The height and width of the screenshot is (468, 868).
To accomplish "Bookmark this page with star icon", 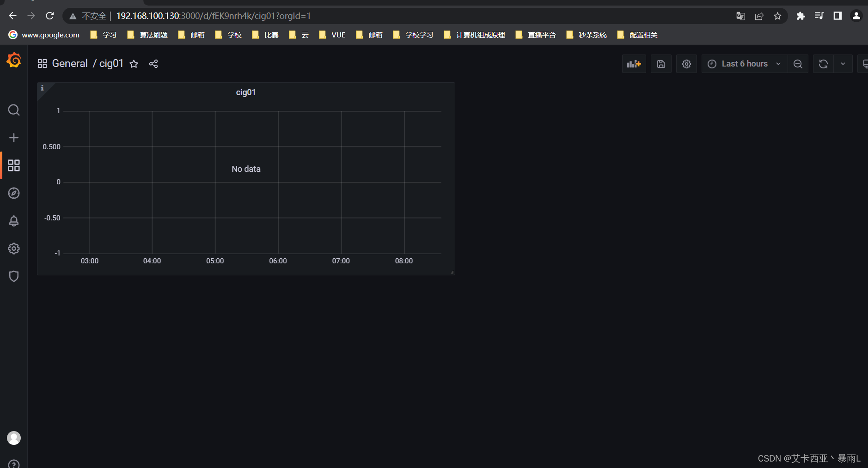I will [x=778, y=16].
